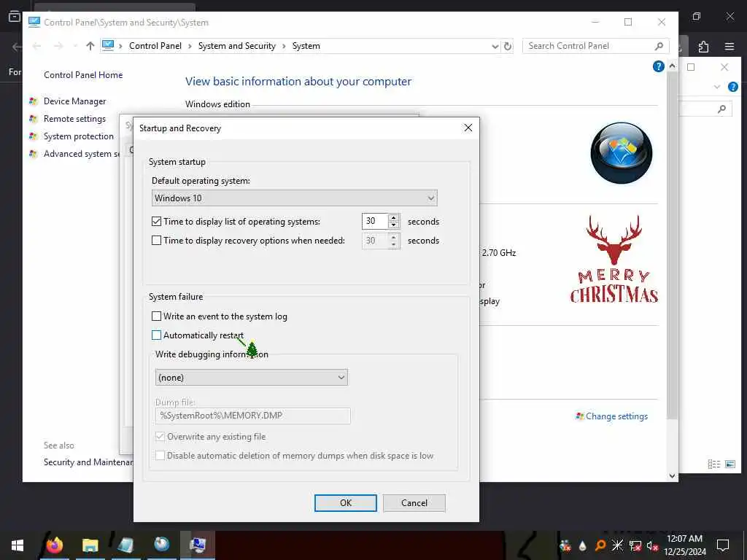Expand the address bar history dropdown

(x=495, y=46)
